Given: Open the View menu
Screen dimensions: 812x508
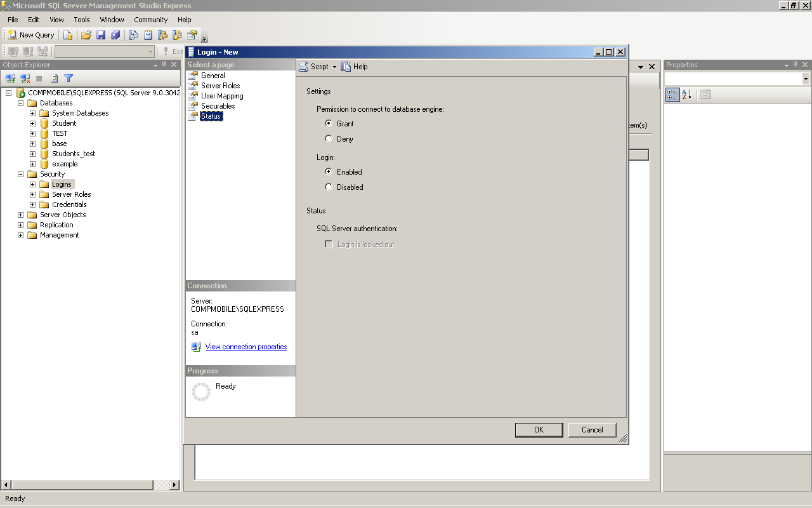Looking at the screenshot, I should (56, 20).
